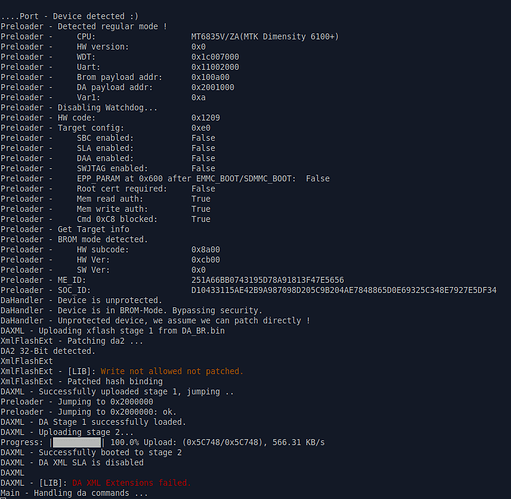This screenshot has height=499, width=511.
Task: Click the 'Patching da2 ...' line
Action: [x=72, y=341]
